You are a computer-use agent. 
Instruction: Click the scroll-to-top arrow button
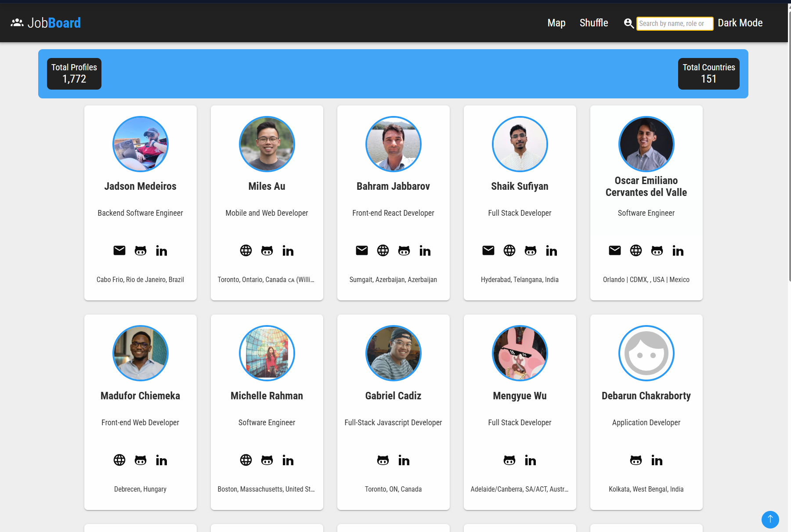coord(770,520)
